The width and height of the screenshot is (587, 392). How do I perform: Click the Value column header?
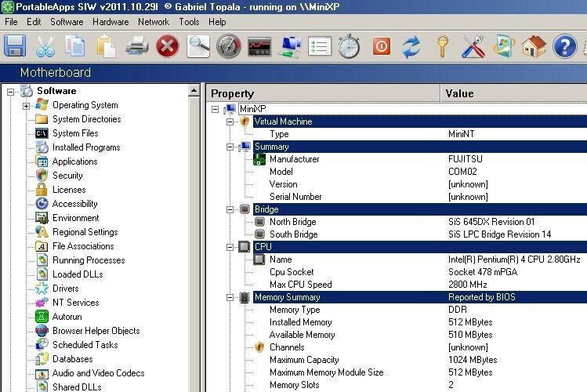coord(514,93)
